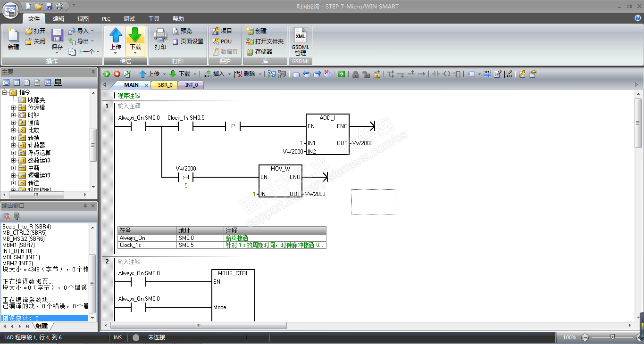Click the clear output window icon
This screenshot has width=644, height=344.
click(x=7, y=216)
